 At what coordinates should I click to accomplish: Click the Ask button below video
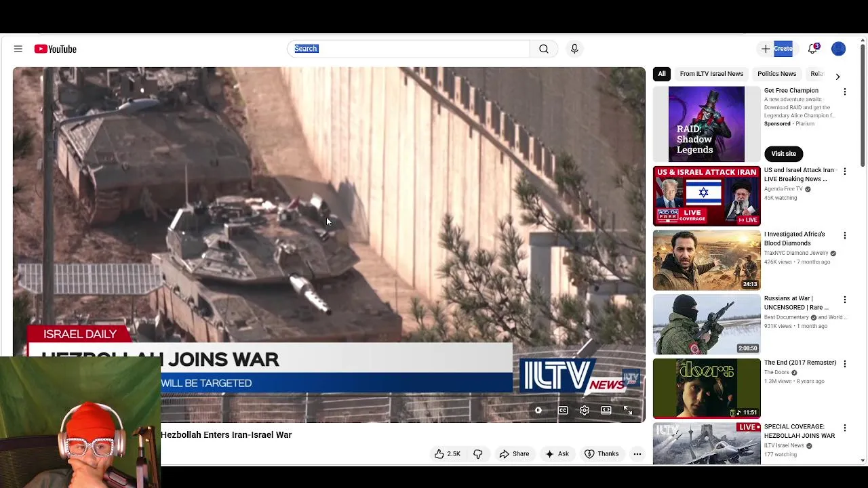557,454
